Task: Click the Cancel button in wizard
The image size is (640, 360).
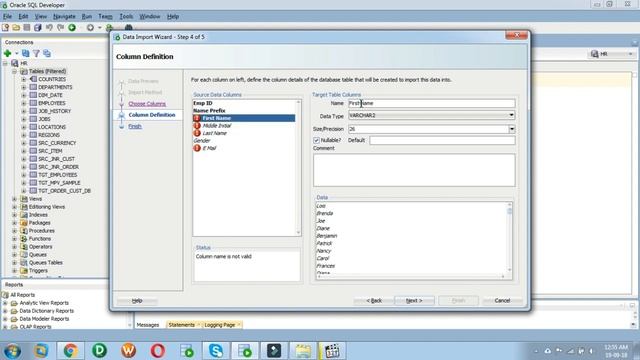Action: tap(502, 301)
